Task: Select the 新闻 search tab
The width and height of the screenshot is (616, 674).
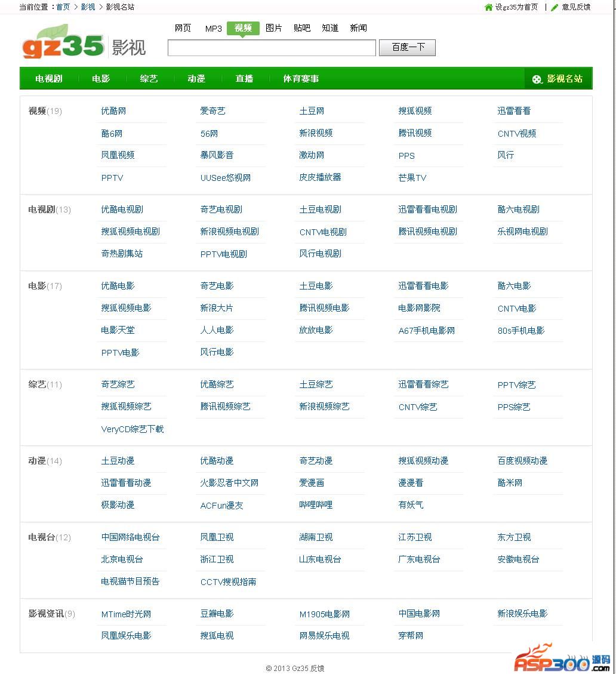Action: [x=358, y=28]
